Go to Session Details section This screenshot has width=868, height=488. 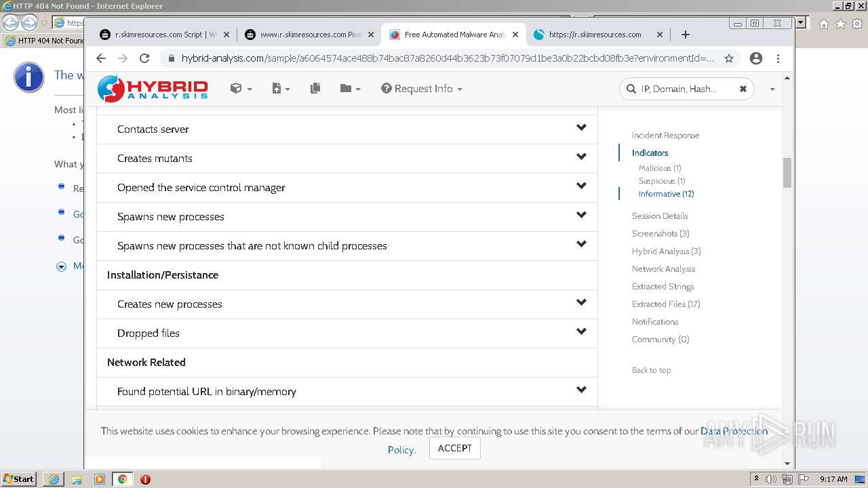coord(660,216)
